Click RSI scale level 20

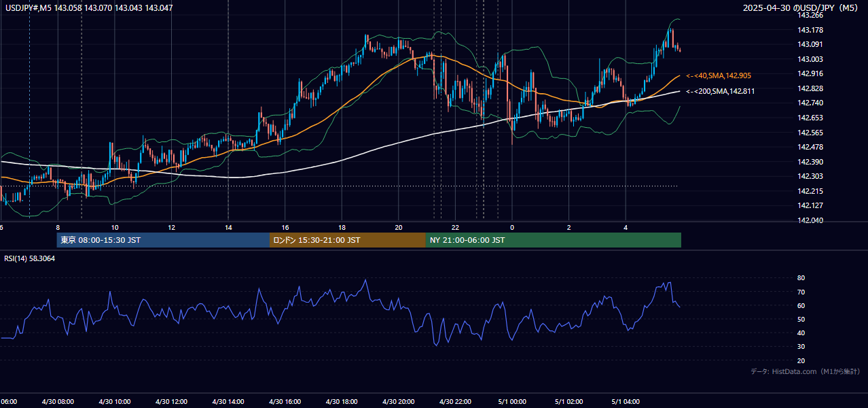[x=801, y=360]
